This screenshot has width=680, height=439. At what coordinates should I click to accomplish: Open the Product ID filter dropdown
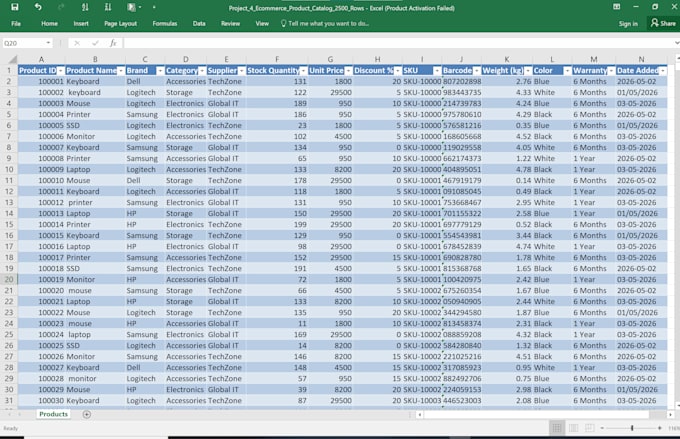61,71
